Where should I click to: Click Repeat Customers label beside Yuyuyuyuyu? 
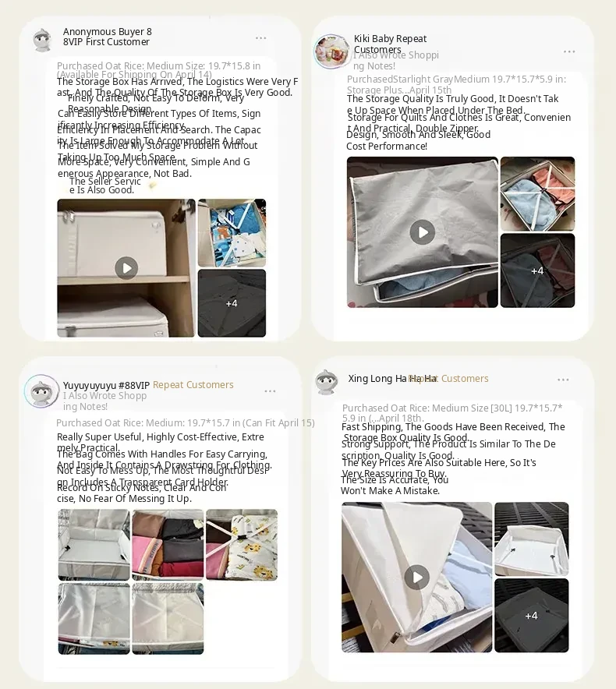tap(193, 385)
